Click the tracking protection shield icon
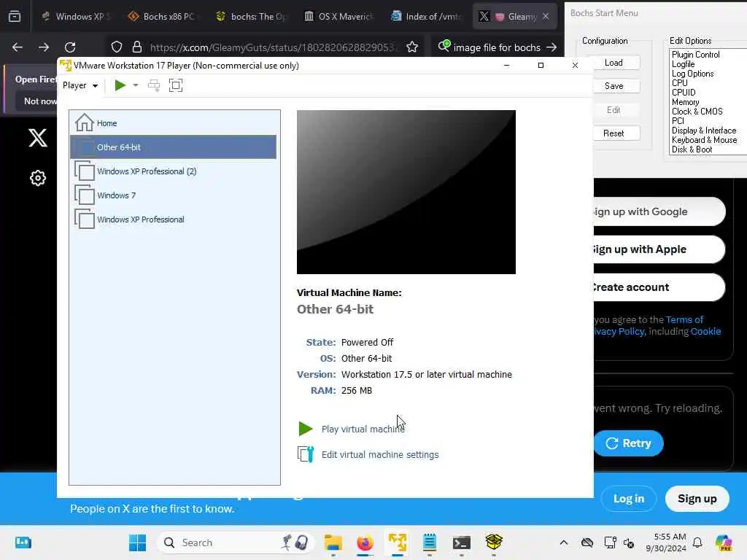 coord(117,47)
